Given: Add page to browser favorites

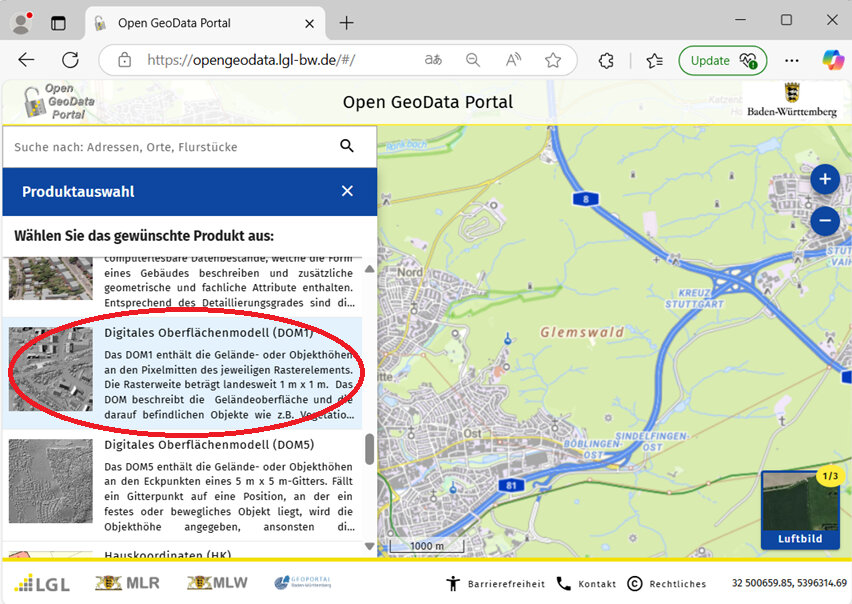Looking at the screenshot, I should [x=553, y=60].
